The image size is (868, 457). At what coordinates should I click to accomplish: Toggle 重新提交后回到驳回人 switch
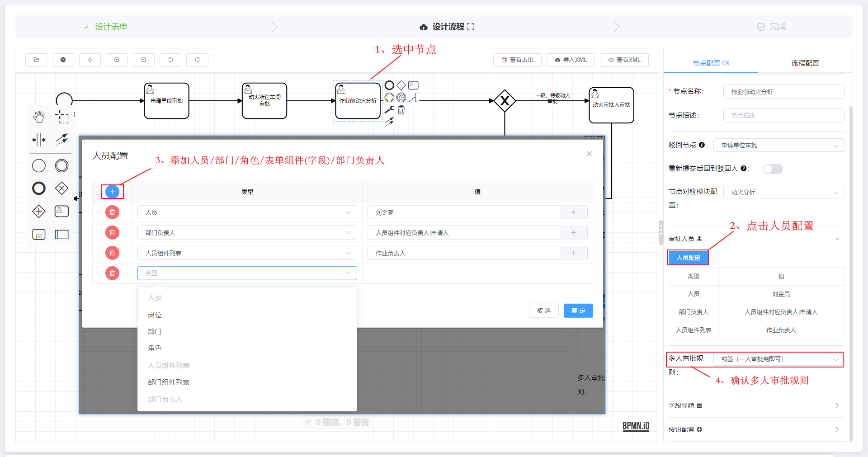pos(773,169)
